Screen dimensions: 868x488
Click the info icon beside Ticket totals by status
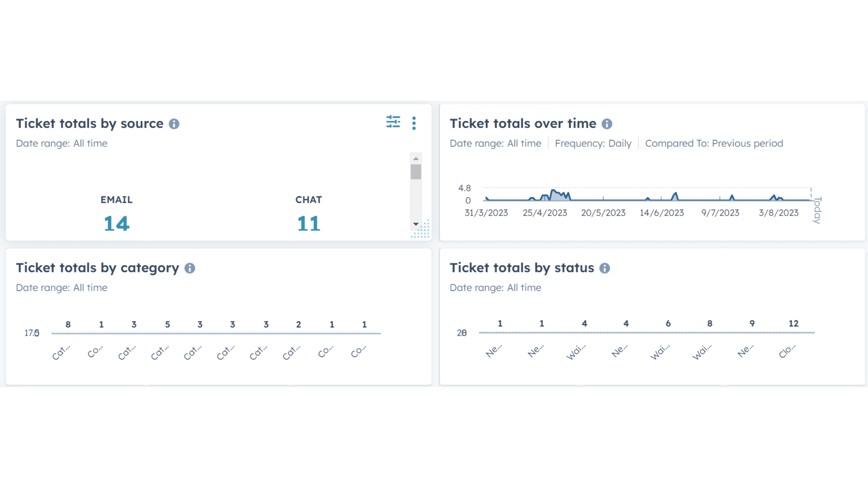click(604, 268)
